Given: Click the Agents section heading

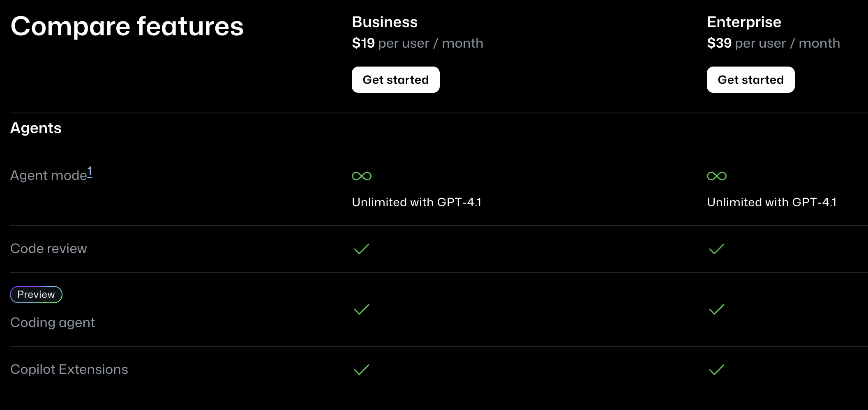Looking at the screenshot, I should coord(36,128).
